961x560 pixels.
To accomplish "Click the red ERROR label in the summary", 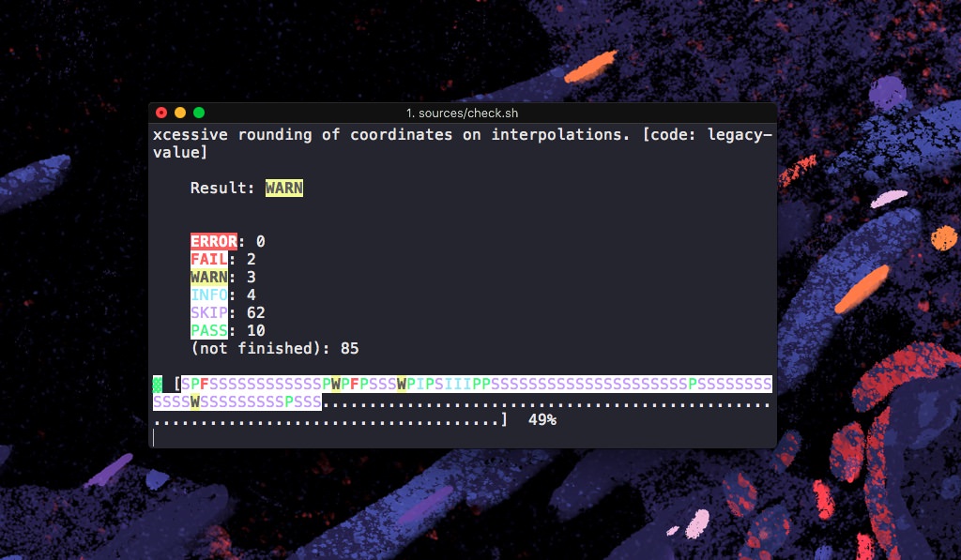I will 213,241.
